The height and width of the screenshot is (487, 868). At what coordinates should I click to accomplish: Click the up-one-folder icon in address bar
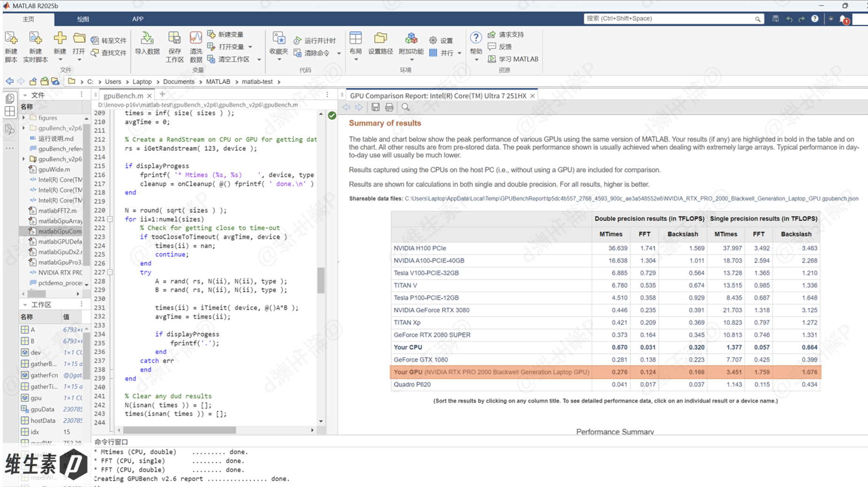tap(33, 81)
